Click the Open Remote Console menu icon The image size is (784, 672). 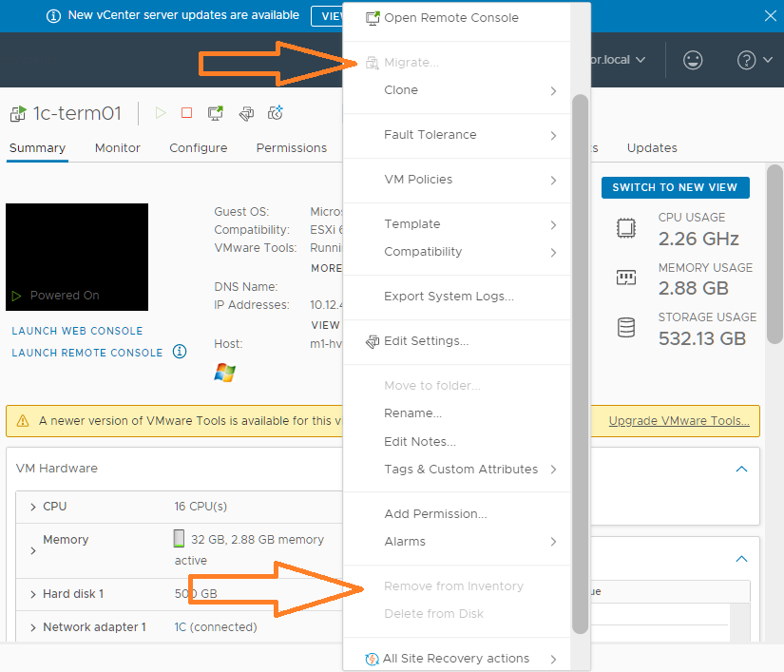click(x=373, y=18)
